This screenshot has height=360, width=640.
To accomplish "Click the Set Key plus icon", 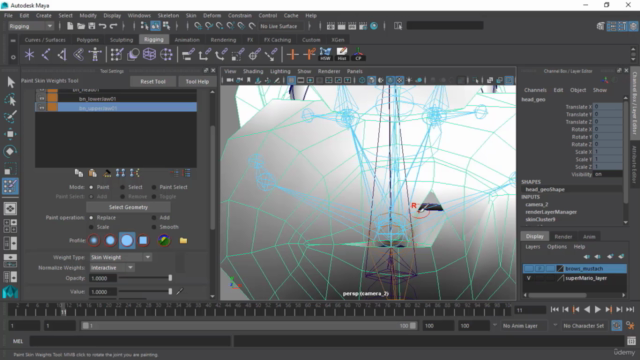I will 292,54.
